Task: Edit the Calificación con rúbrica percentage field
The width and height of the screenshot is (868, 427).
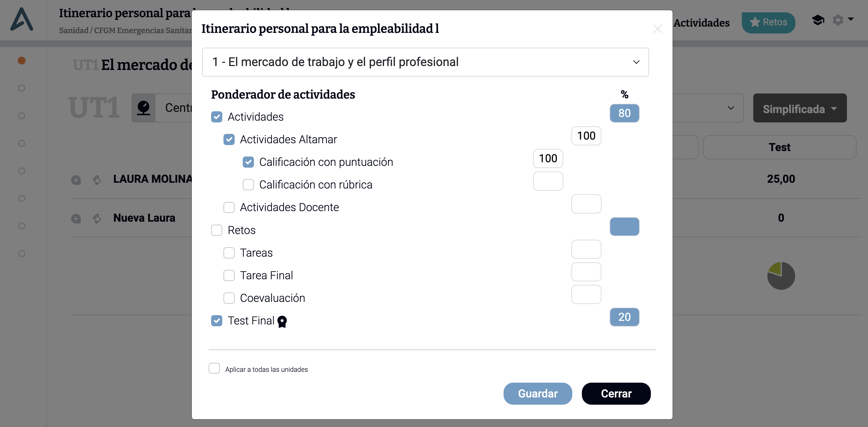Action: pyautogui.click(x=548, y=181)
